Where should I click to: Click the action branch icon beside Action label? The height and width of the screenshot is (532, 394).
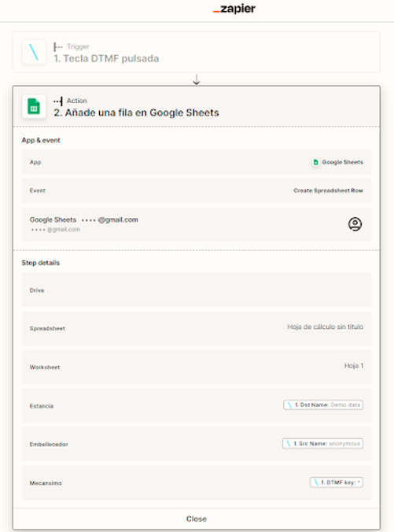point(58,101)
